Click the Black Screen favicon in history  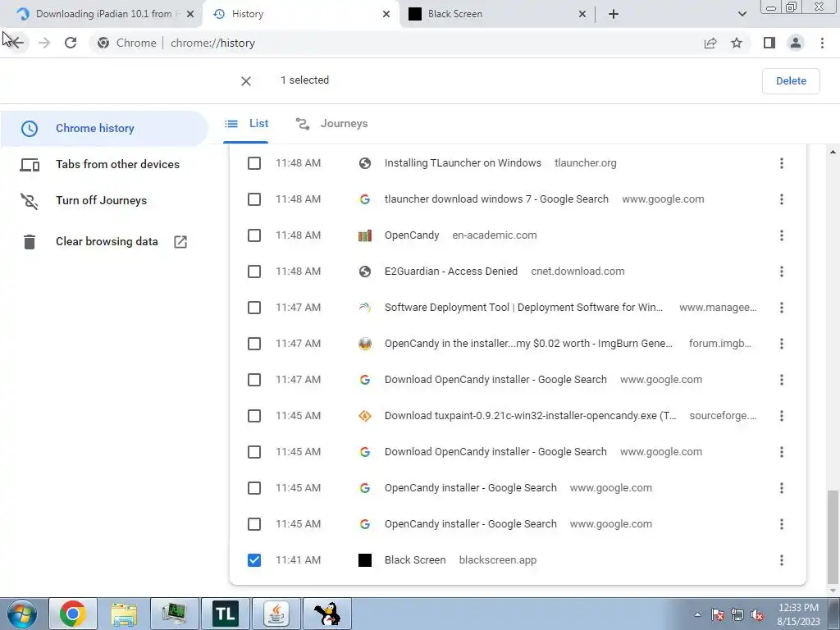click(x=365, y=560)
